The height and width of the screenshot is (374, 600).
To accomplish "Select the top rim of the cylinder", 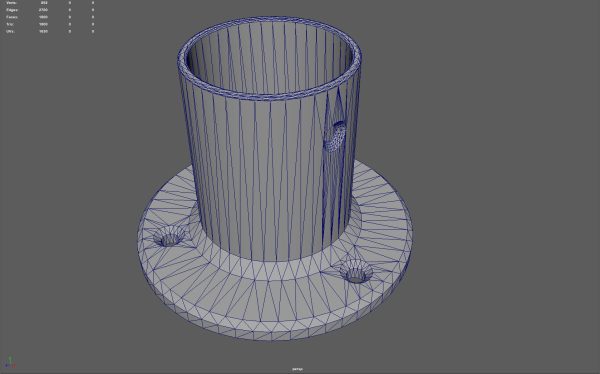I will point(269,58).
